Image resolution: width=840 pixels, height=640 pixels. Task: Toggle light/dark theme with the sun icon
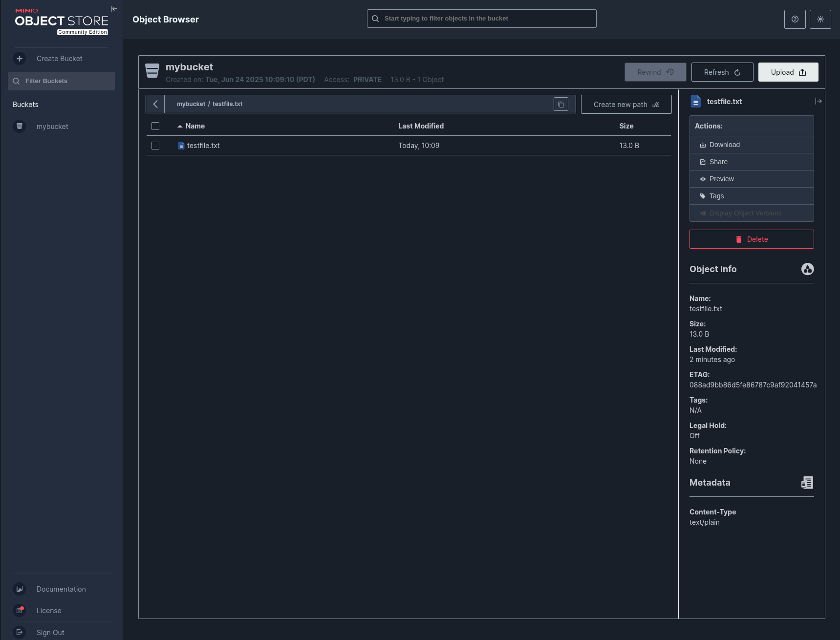(x=820, y=19)
